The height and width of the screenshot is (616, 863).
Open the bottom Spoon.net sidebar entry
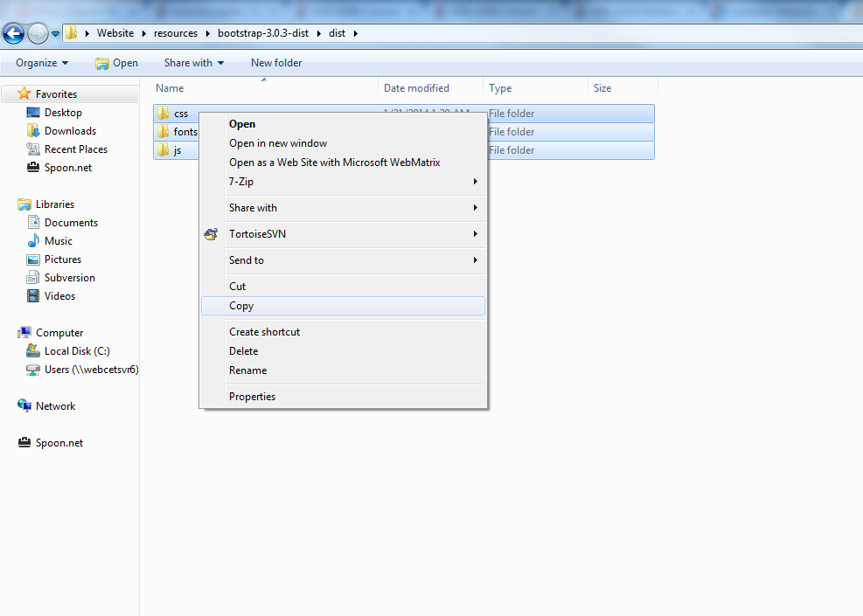(x=59, y=443)
